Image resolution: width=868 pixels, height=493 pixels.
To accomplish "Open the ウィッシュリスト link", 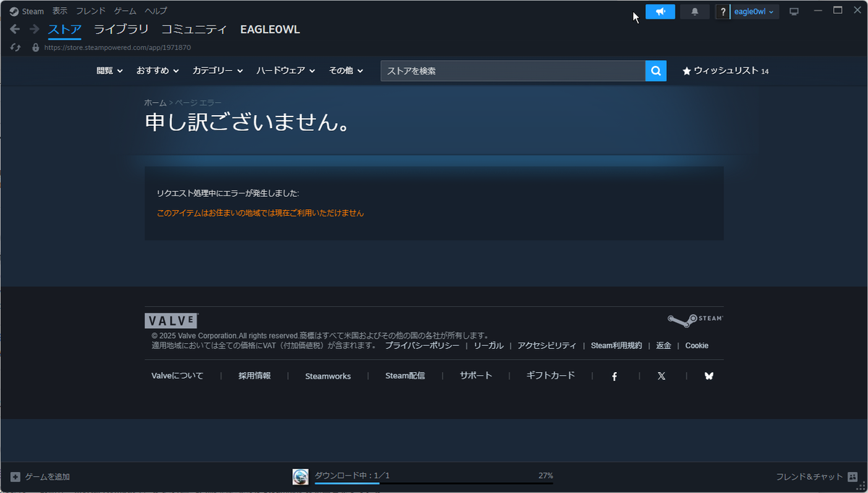I will pos(726,71).
